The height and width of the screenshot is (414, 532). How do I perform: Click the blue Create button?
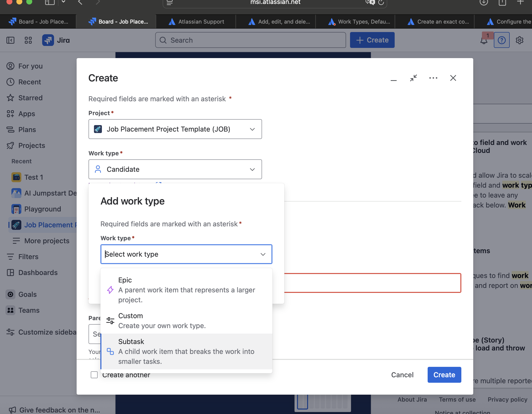point(444,375)
